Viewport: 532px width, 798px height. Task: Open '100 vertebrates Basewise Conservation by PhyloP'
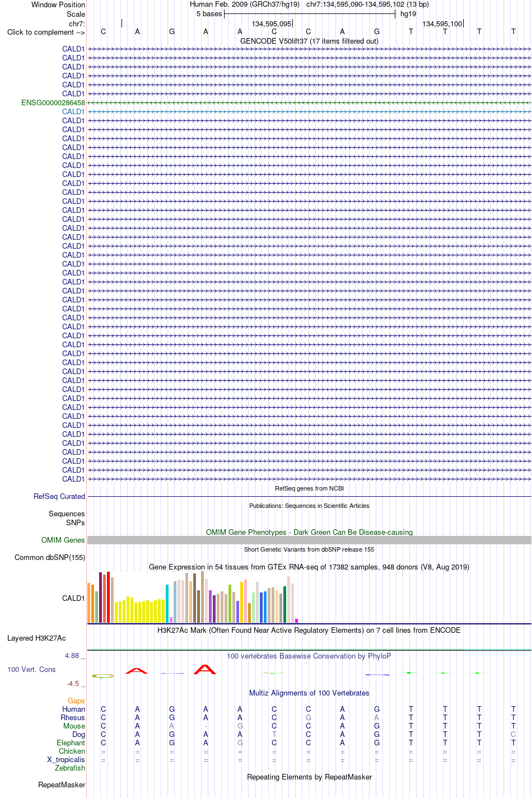point(309,656)
